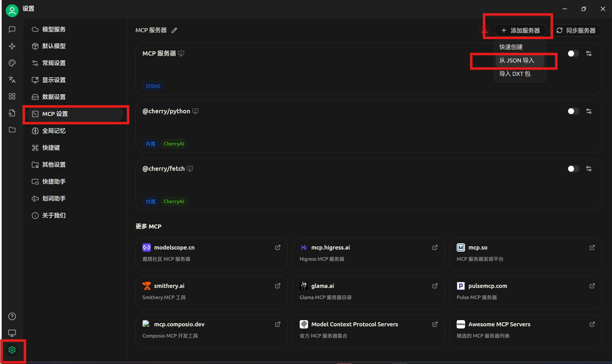Open the 全局记忆 settings section
Screen dimensions: 612x364
tap(54, 131)
